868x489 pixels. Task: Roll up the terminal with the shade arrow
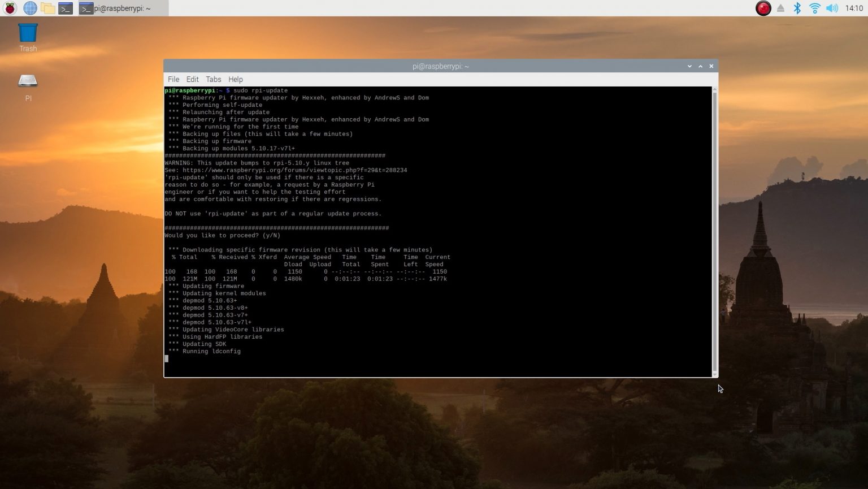click(700, 66)
